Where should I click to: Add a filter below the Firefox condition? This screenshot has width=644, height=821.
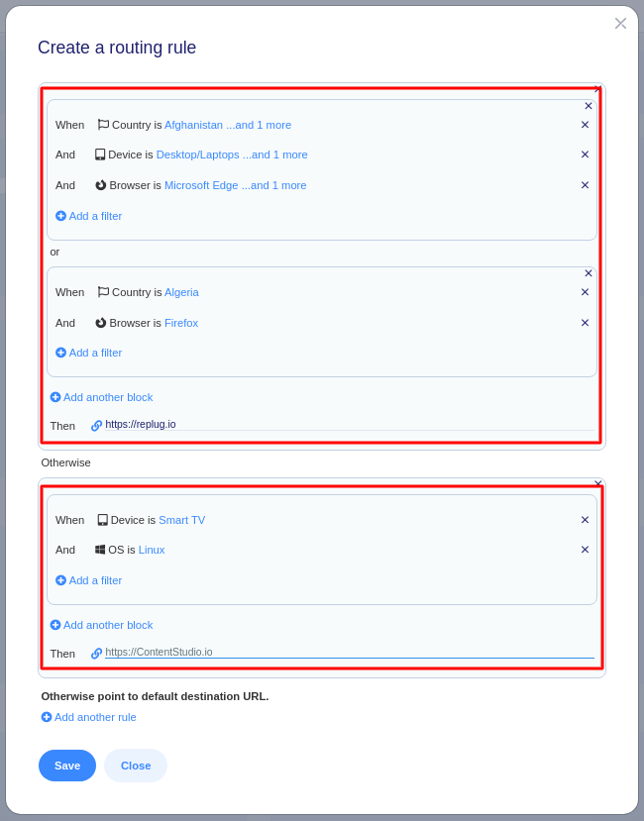[x=89, y=353]
